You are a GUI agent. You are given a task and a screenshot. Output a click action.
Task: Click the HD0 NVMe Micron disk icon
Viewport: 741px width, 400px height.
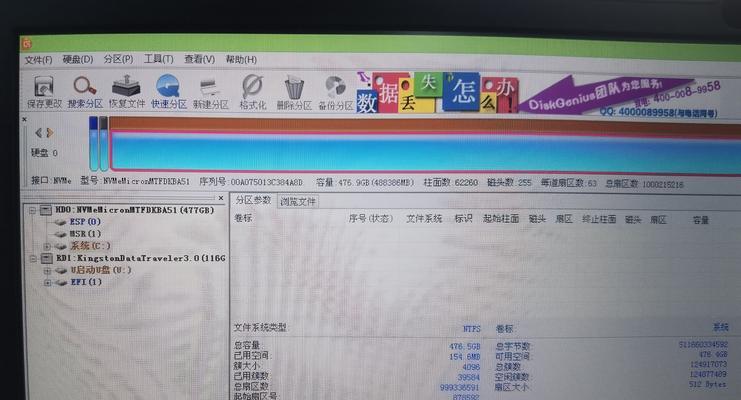point(46,210)
